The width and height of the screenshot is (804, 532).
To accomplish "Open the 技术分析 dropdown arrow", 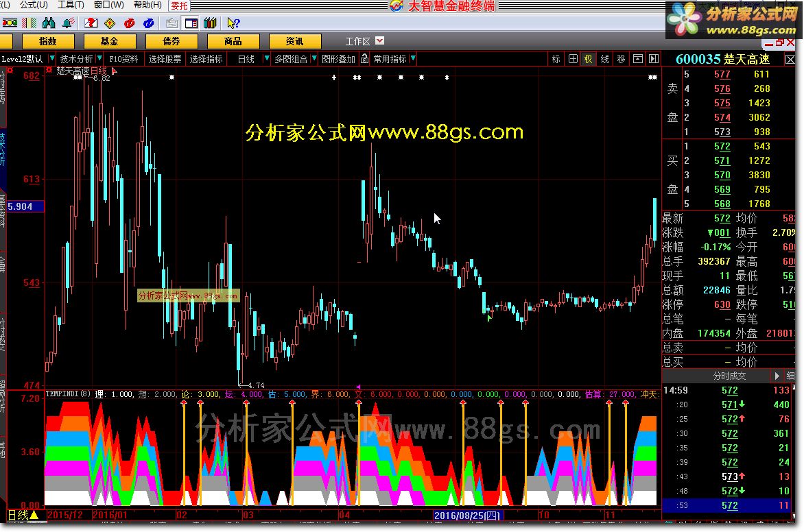I will point(99,58).
